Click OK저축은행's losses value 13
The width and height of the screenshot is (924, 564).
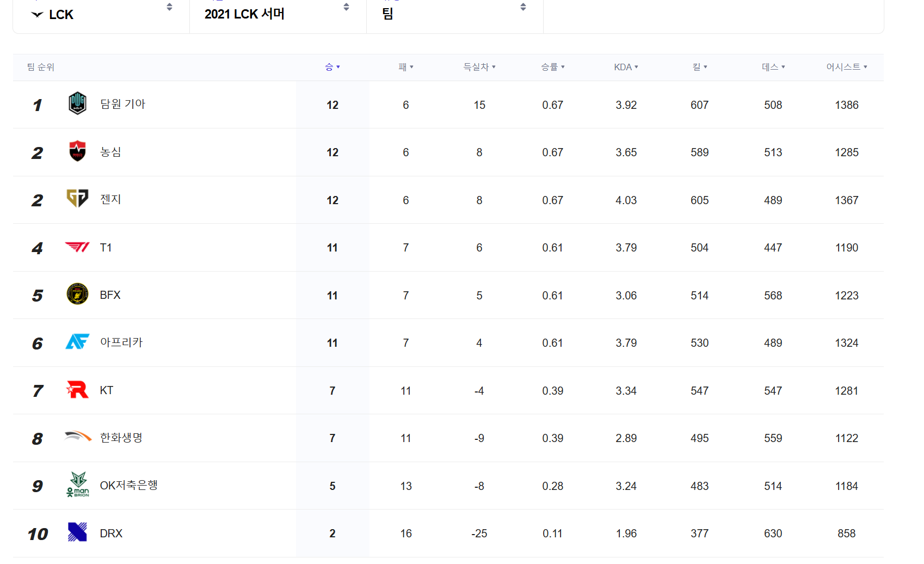coord(406,486)
